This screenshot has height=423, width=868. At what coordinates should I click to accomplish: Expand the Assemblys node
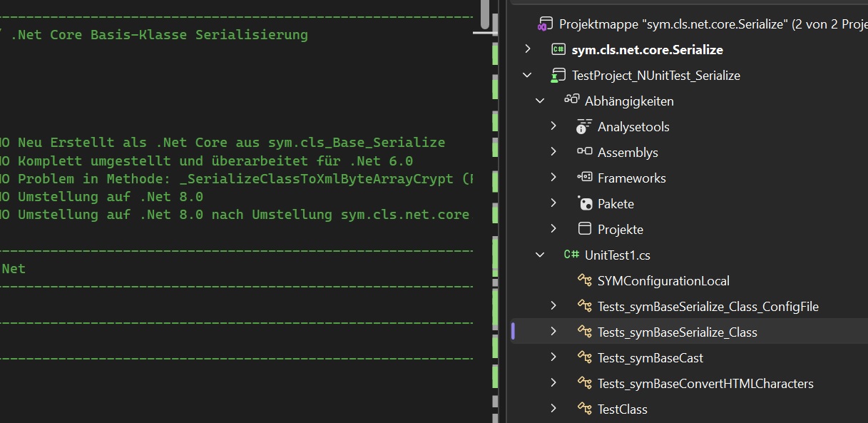pyautogui.click(x=553, y=152)
